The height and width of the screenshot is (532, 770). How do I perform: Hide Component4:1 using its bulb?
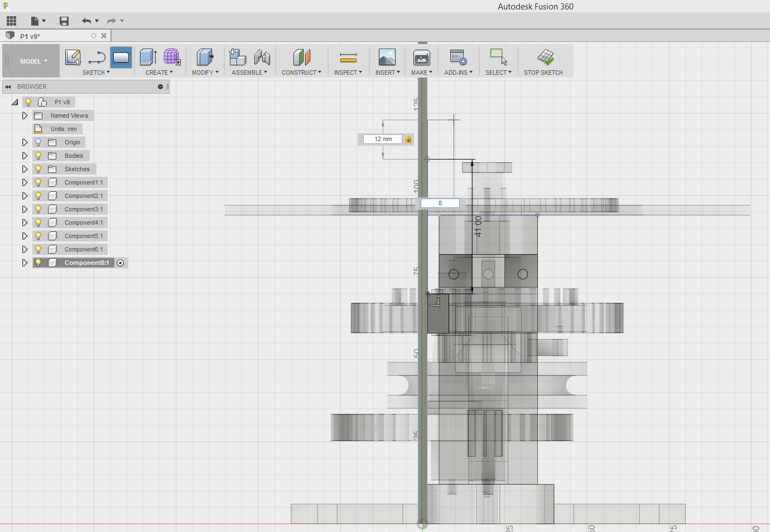point(38,223)
